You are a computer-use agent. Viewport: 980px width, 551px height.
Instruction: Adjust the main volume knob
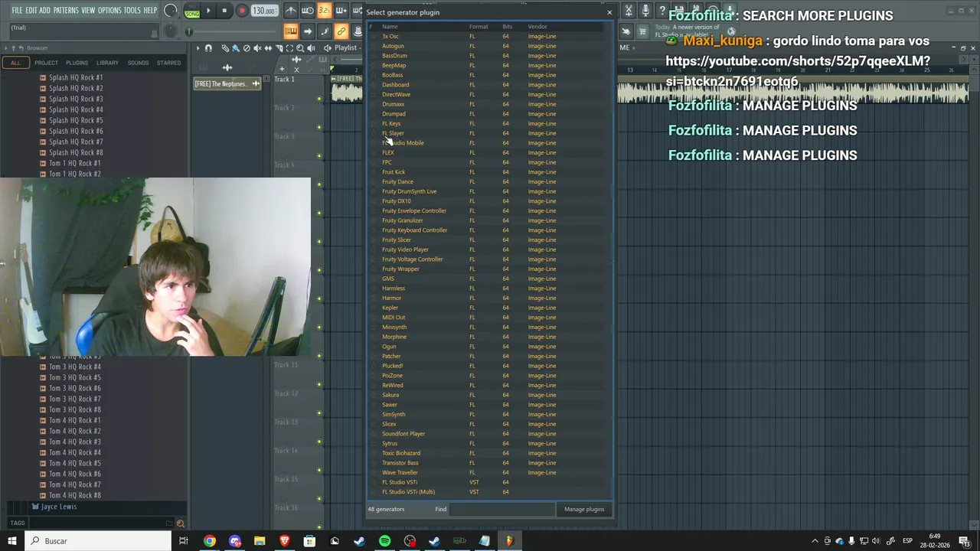click(170, 10)
